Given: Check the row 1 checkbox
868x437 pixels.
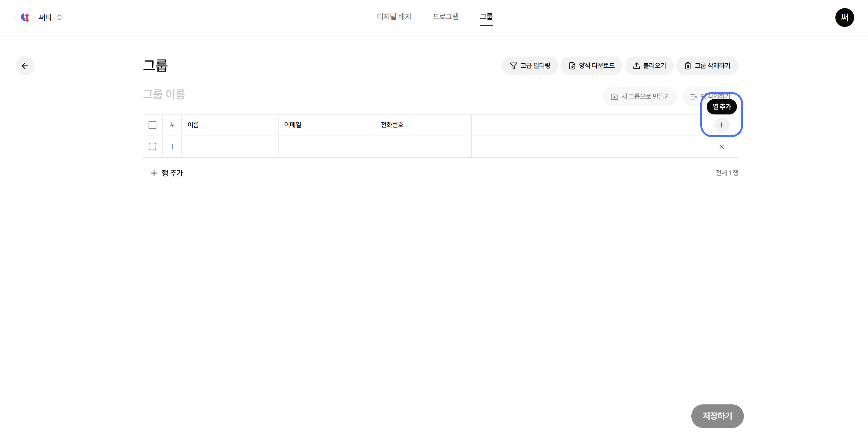Looking at the screenshot, I should pyautogui.click(x=152, y=147).
